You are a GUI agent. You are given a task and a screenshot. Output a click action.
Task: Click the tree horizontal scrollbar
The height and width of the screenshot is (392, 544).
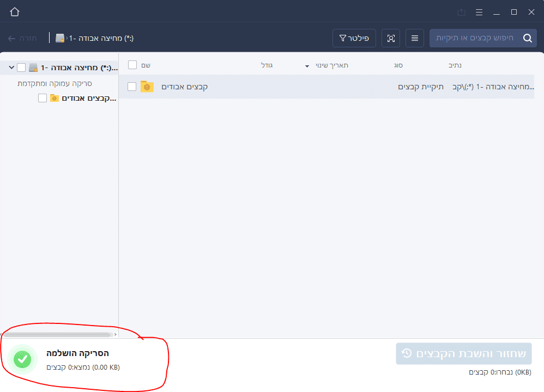tap(58, 334)
